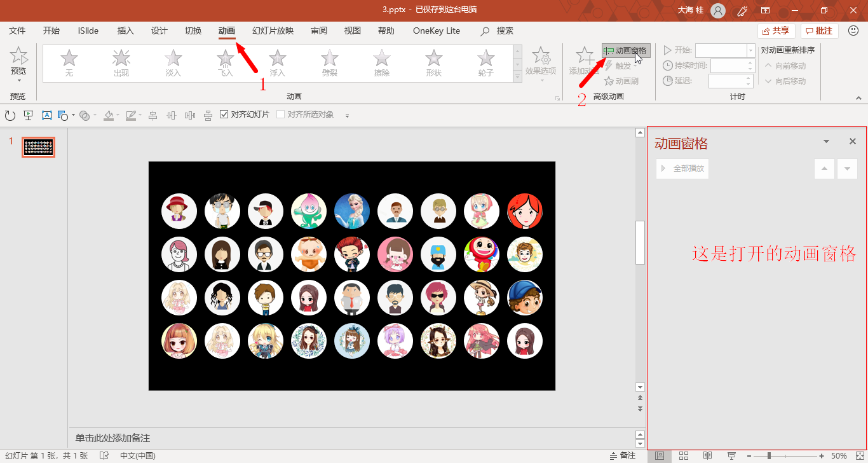Open the 文件 (File) menu
The height and width of the screenshot is (463, 868).
[x=17, y=31]
